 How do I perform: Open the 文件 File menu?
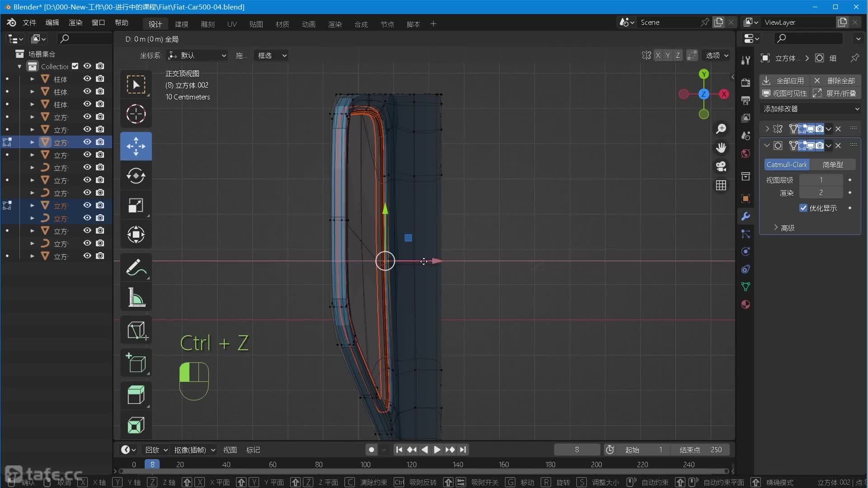pos(29,23)
